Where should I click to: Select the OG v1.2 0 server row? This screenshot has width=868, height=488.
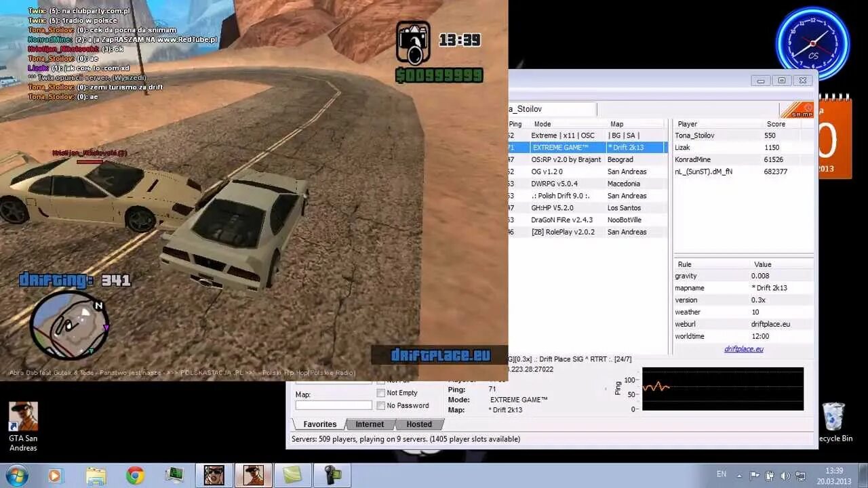point(587,171)
